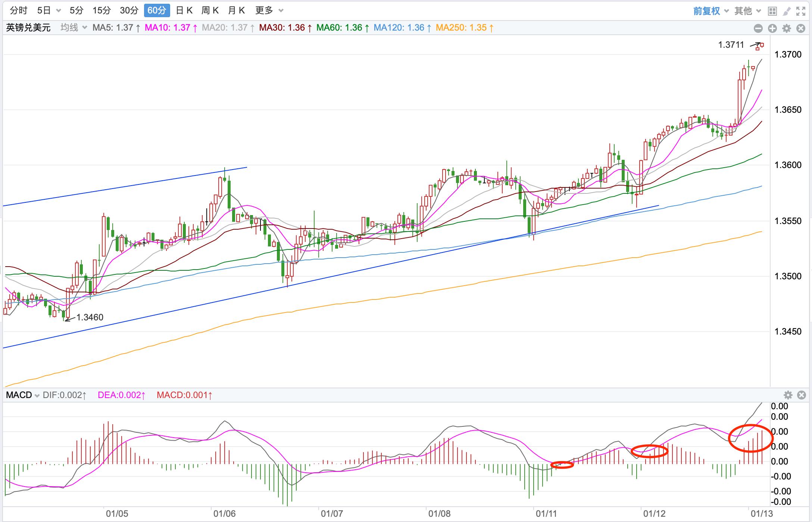
Task: Open moving average settings gear icon
Action: click(x=787, y=28)
